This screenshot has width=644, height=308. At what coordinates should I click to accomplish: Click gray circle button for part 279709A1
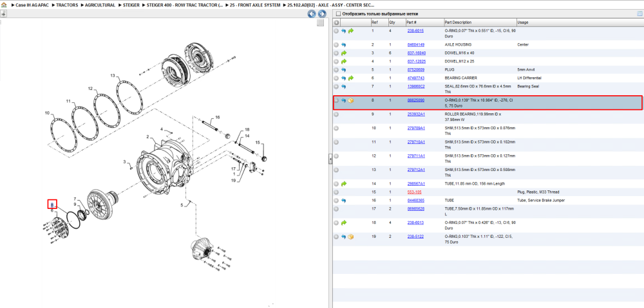tap(336, 129)
